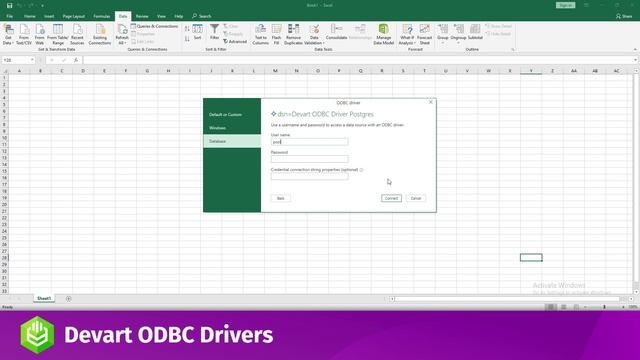Click the Group outline icon
640x360 pixels.
(442, 30)
